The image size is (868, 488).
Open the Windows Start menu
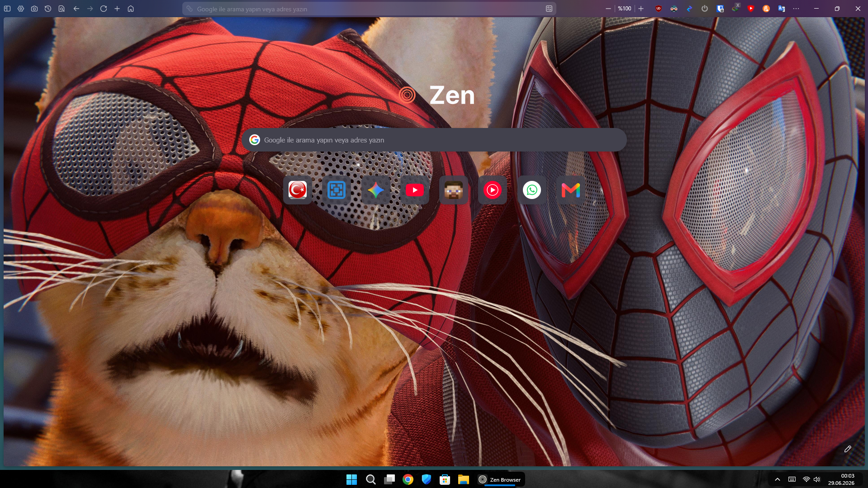[x=351, y=479]
